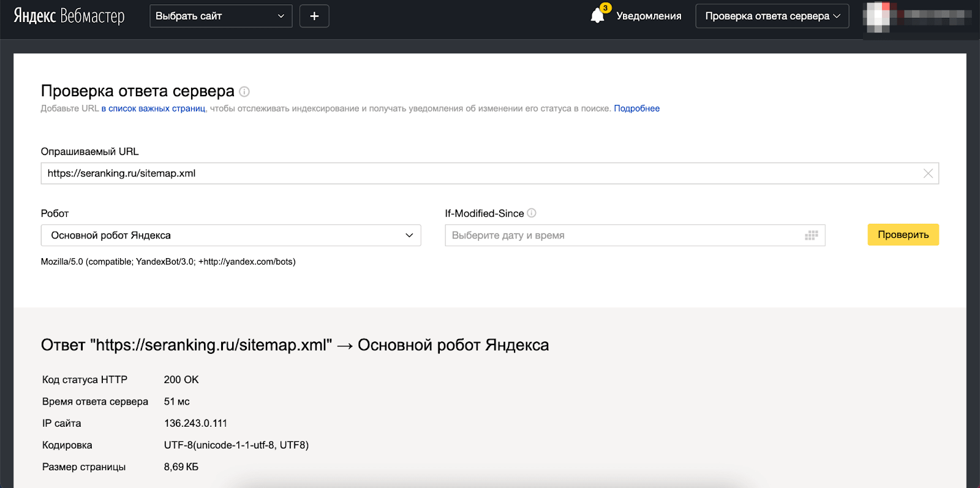Follow the Подробнее link
Image resolution: width=980 pixels, height=488 pixels.
pos(636,109)
